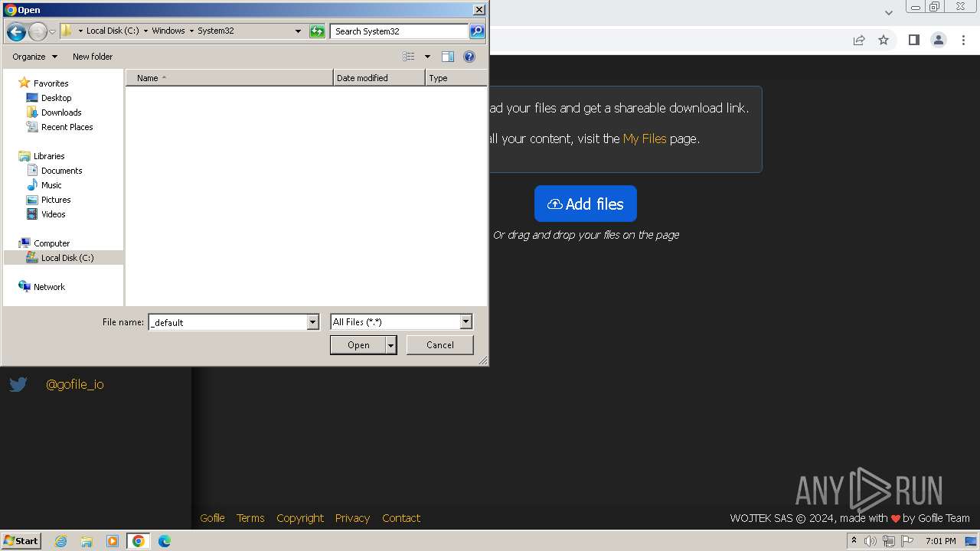Open Contact footer link
The width and height of the screenshot is (980, 551).
pyautogui.click(x=401, y=518)
